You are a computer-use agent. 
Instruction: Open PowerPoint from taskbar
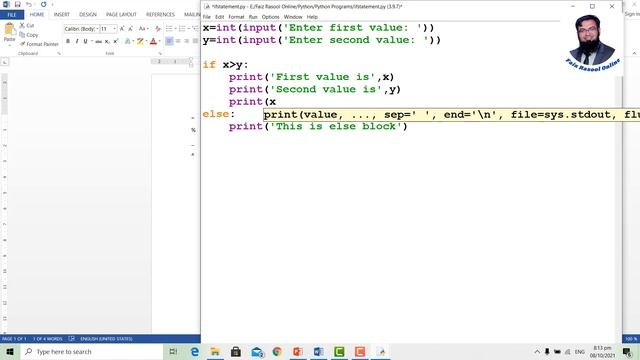tap(298, 351)
